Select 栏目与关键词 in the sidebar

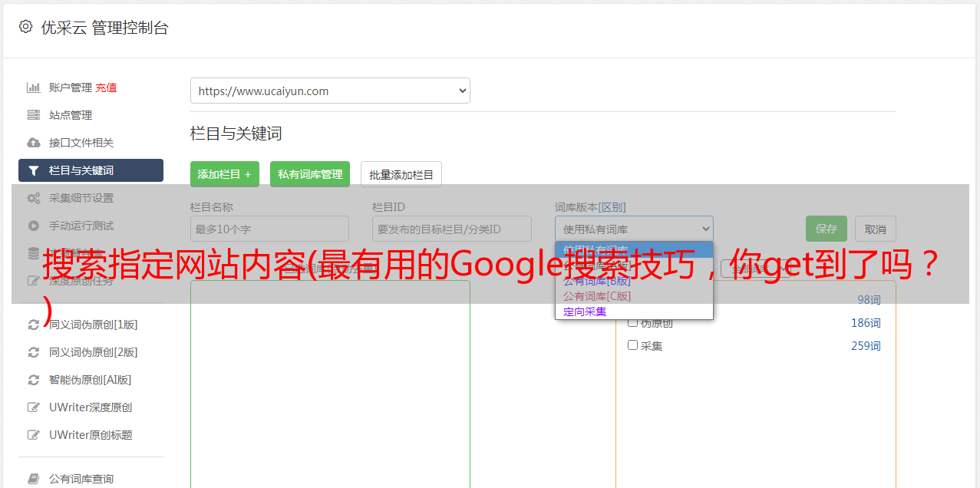pyautogui.click(x=91, y=170)
